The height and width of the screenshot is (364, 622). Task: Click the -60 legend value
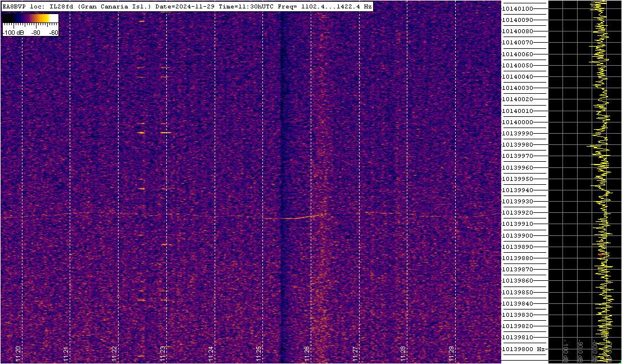click(53, 33)
